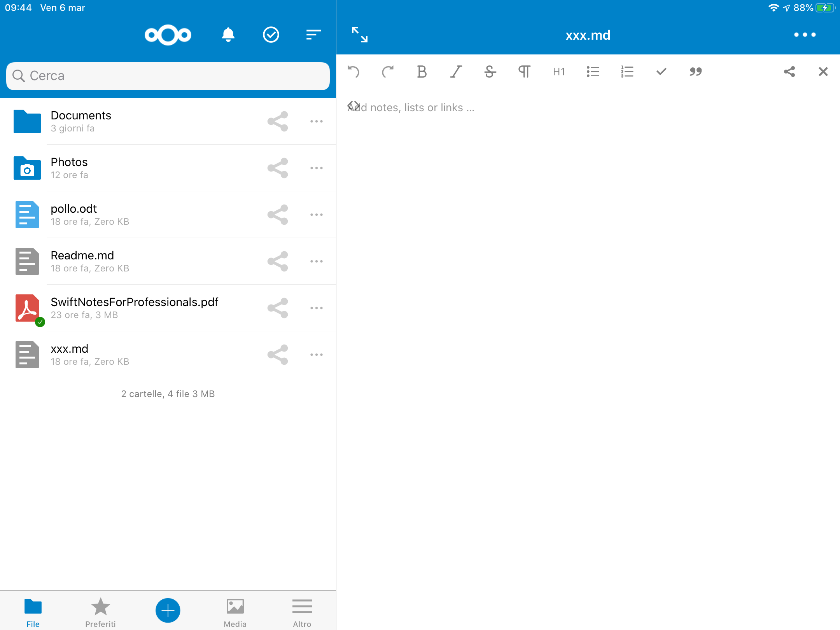The height and width of the screenshot is (630, 840).
Task: Toggle full screen for xxx.md viewer
Action: click(x=360, y=35)
